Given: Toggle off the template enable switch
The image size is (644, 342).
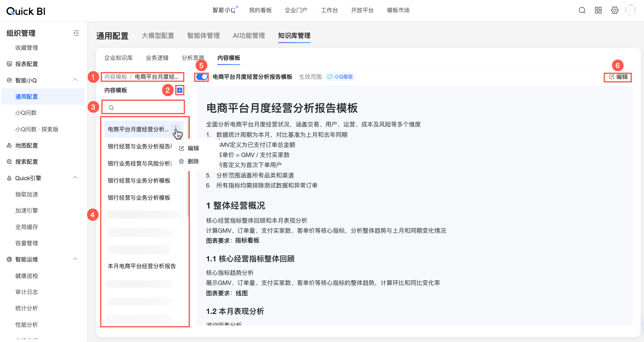Looking at the screenshot, I should (x=202, y=77).
